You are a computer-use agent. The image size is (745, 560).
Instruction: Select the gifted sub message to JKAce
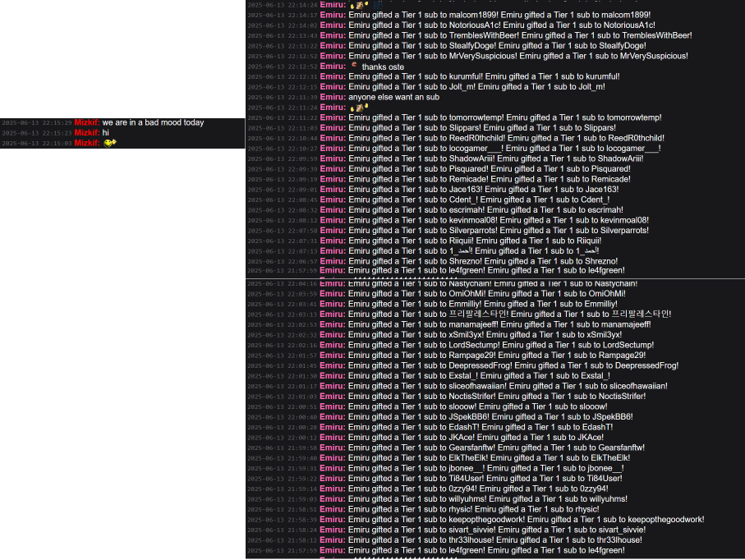pyautogui.click(x=476, y=438)
